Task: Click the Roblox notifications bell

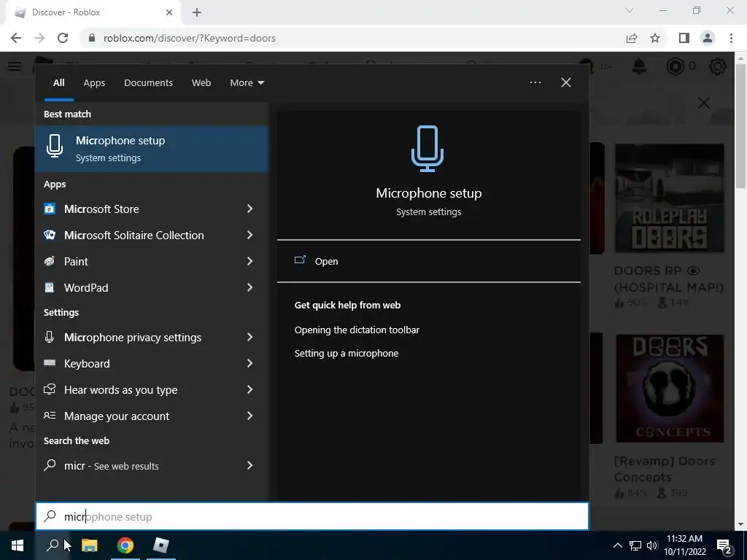Action: 639,66
